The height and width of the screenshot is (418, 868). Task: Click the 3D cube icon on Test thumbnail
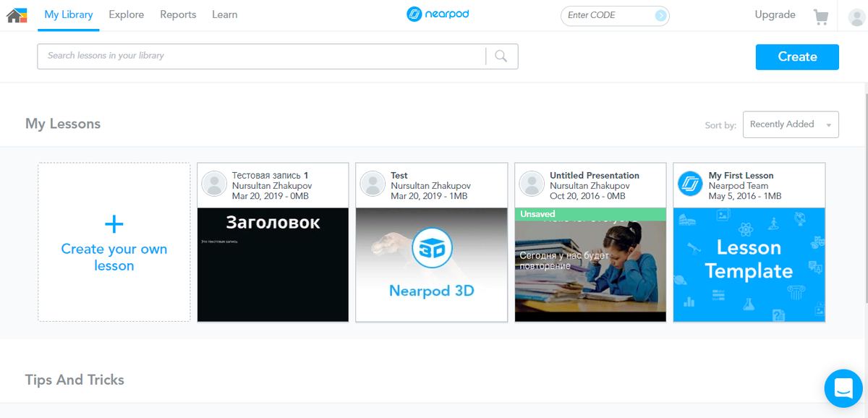click(x=432, y=249)
